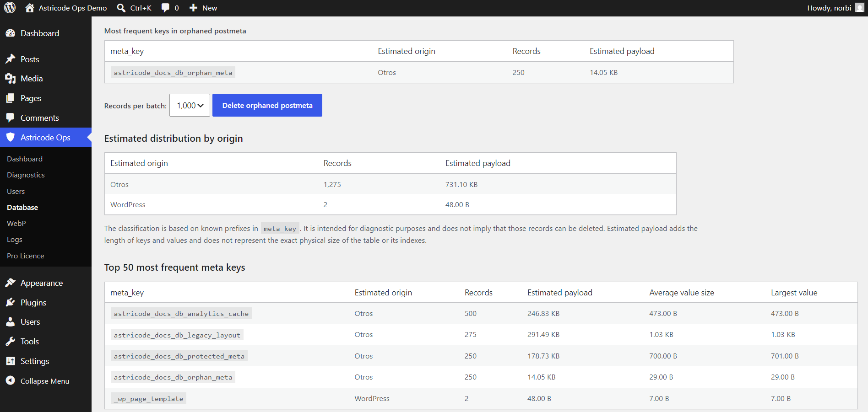Viewport: 868px width, 412px height.
Task: Click 246.83 KB estimated payload value
Action: (543, 313)
